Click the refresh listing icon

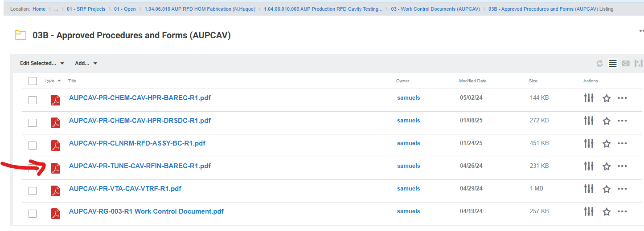600,64
